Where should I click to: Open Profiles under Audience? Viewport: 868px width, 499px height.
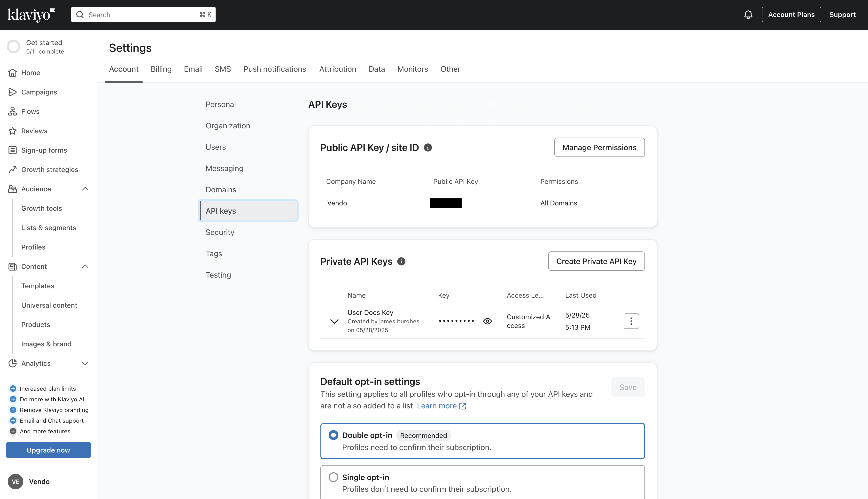[x=33, y=247]
